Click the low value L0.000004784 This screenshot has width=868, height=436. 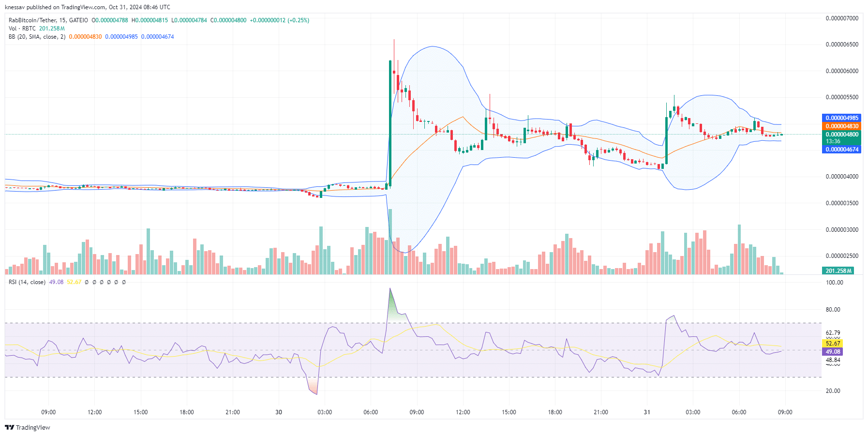(189, 20)
